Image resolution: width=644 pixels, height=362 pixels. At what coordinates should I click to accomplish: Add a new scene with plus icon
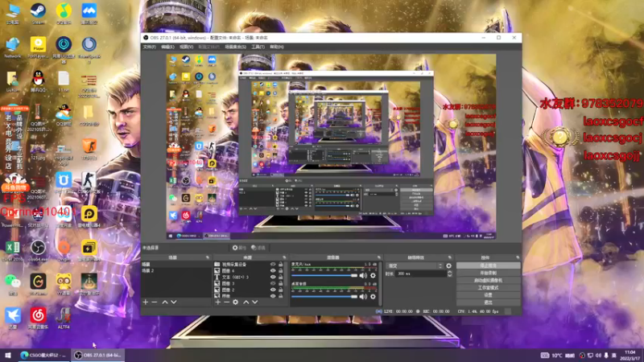point(146,302)
